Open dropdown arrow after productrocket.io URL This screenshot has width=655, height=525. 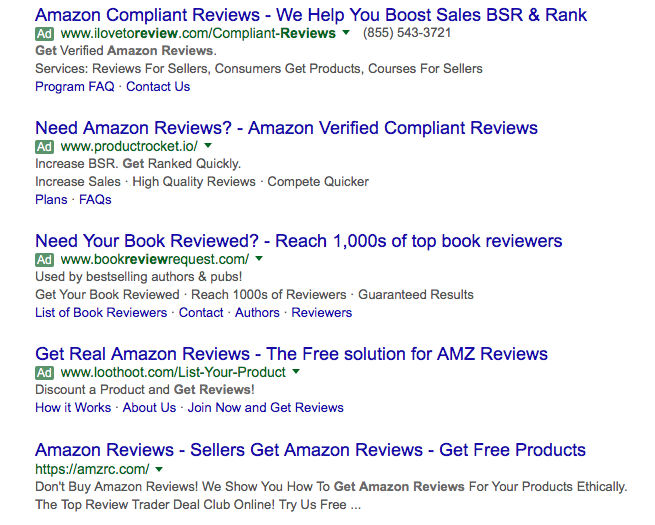(x=208, y=146)
